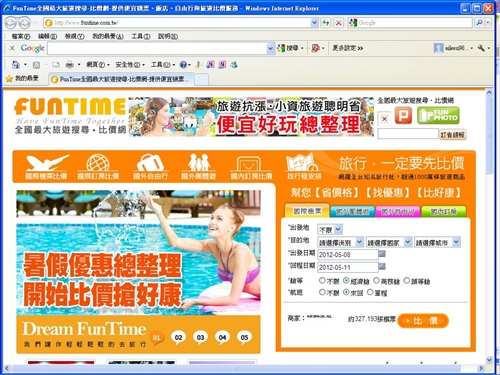Screen dimensions: 500x375
Task: Open calendar icon beside 回程日期
Action: [x=382, y=266]
